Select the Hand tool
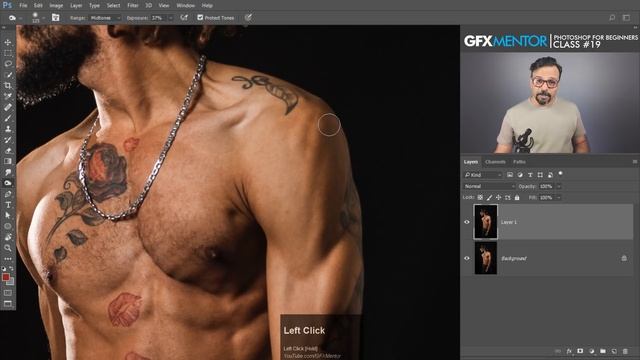 [x=8, y=237]
